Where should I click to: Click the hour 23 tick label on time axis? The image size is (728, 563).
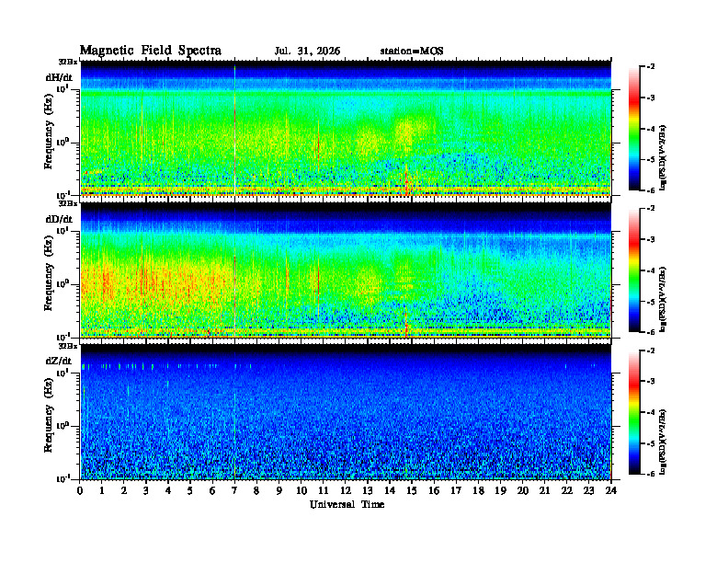[589, 491]
